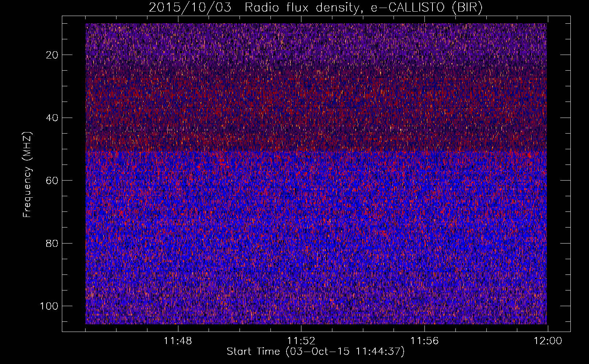
Task: Click the 'Frequency (MHZ)' axis label
Action: point(27,175)
